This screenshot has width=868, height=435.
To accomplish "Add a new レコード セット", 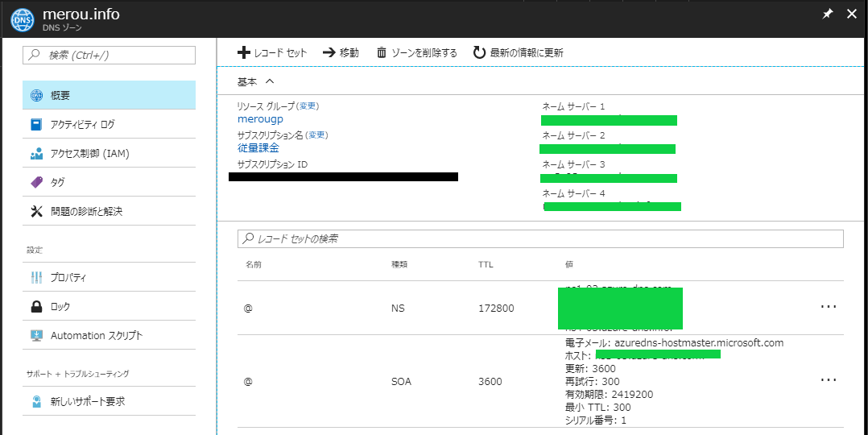I will point(272,52).
